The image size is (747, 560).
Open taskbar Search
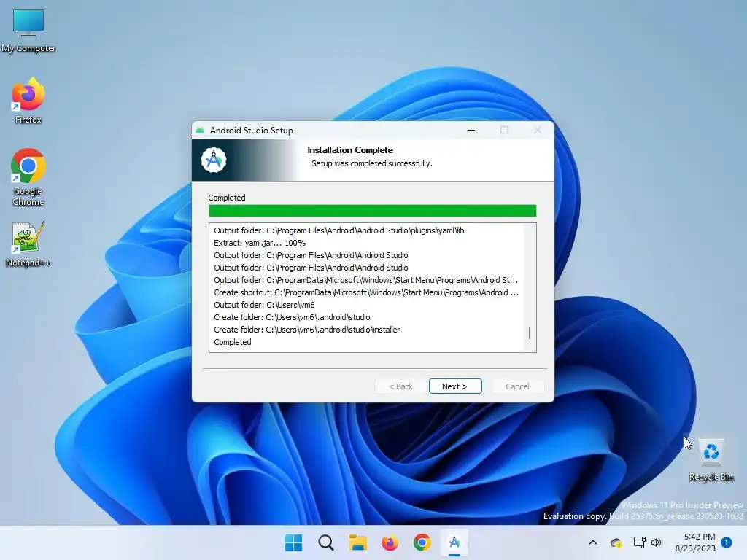click(x=326, y=542)
